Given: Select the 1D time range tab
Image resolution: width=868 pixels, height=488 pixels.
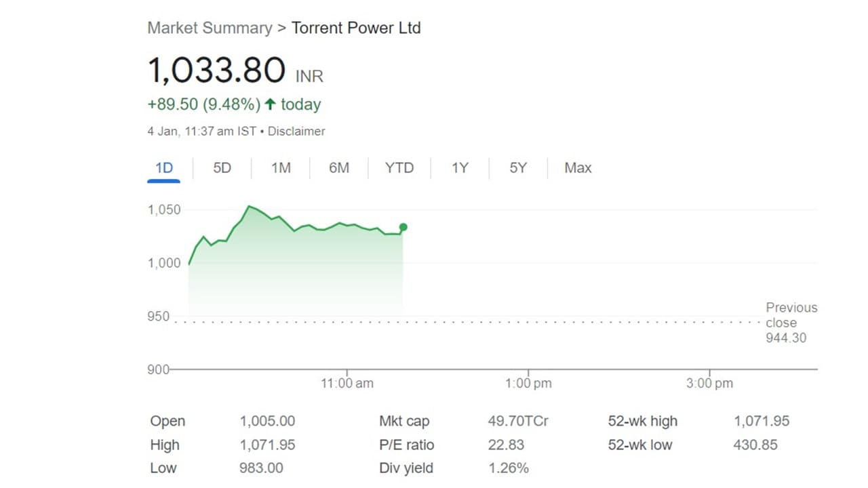Looking at the screenshot, I should [164, 168].
